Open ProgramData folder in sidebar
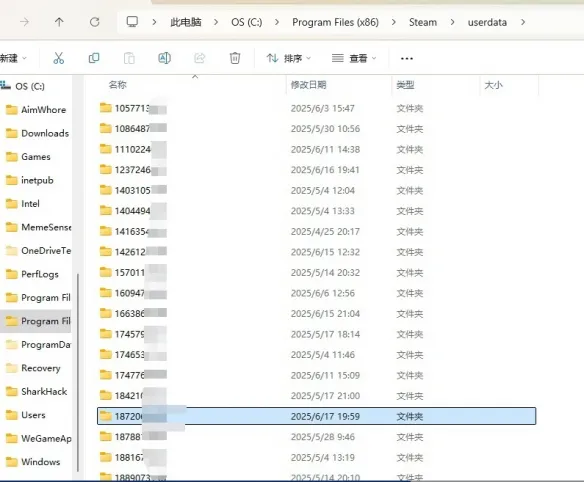 [38, 345]
